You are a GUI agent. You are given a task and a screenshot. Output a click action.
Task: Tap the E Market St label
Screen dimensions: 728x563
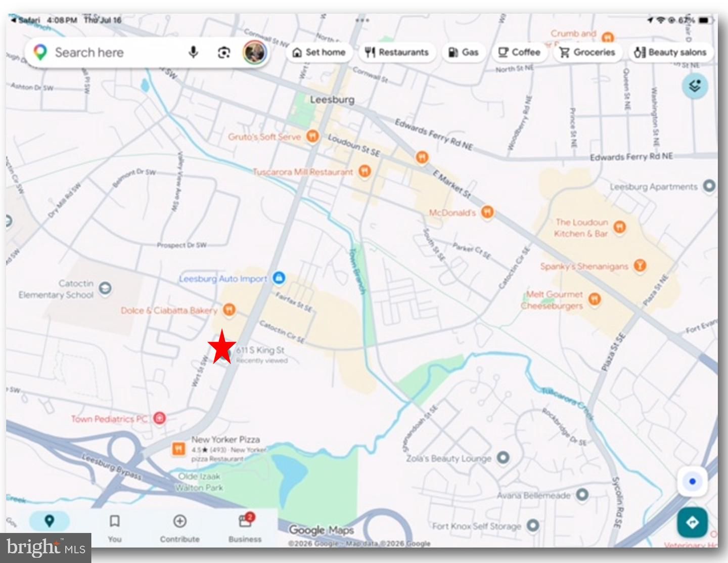(x=452, y=184)
